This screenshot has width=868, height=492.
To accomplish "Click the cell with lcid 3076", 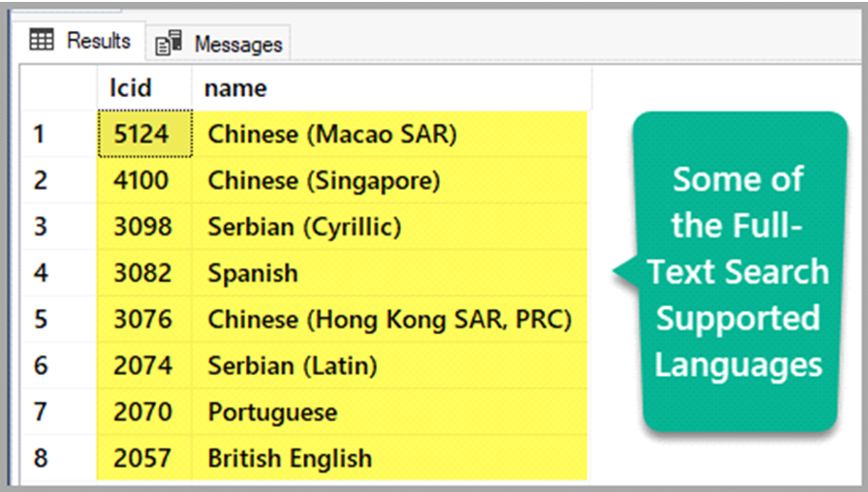I will pos(145,320).
